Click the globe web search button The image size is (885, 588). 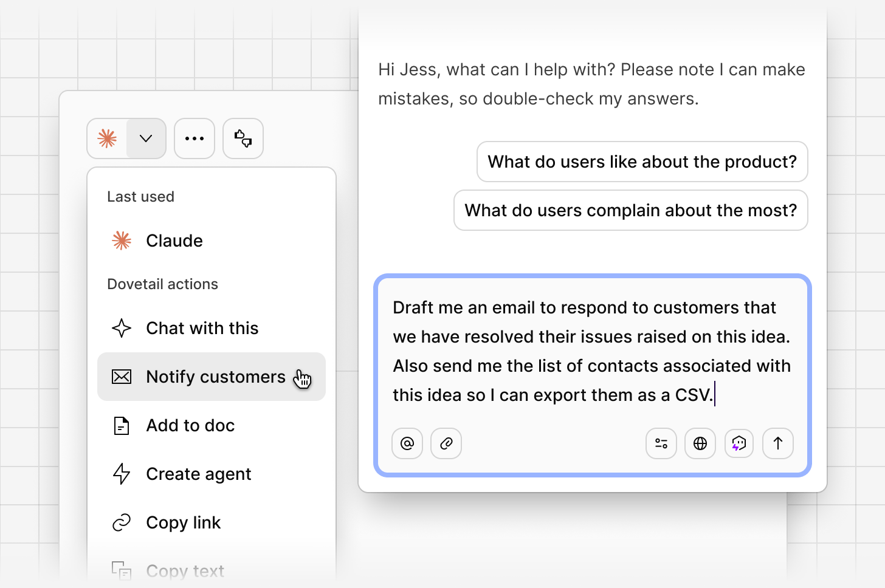(700, 443)
